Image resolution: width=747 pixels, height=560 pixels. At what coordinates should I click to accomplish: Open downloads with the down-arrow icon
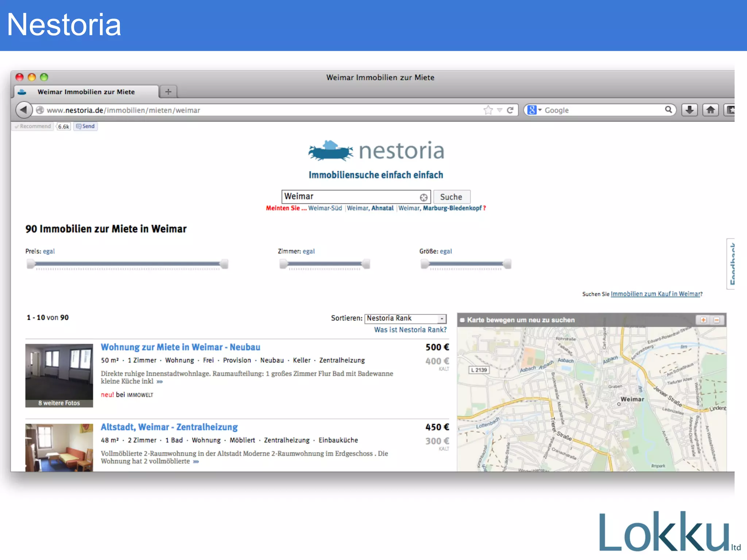pos(689,110)
